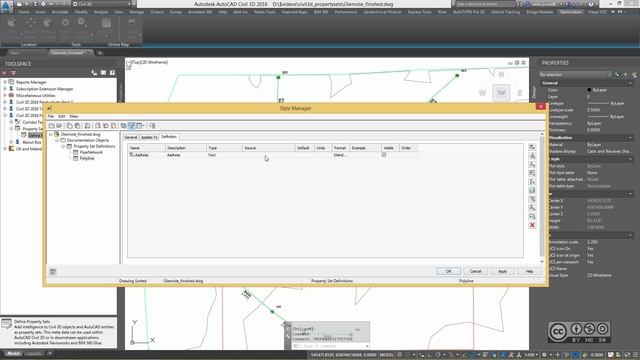Expand Subscription Extension Manager node
This screenshot has width=640, height=360.
(4, 89)
